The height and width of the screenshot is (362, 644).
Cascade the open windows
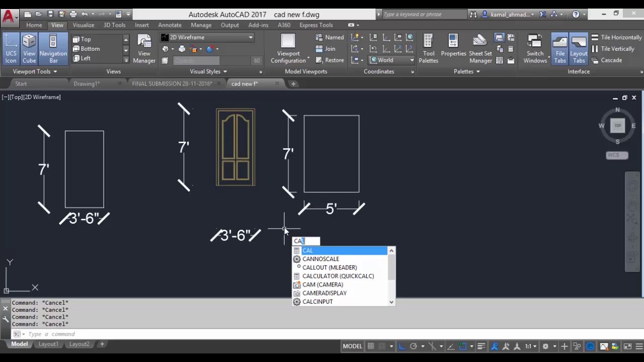606,60
